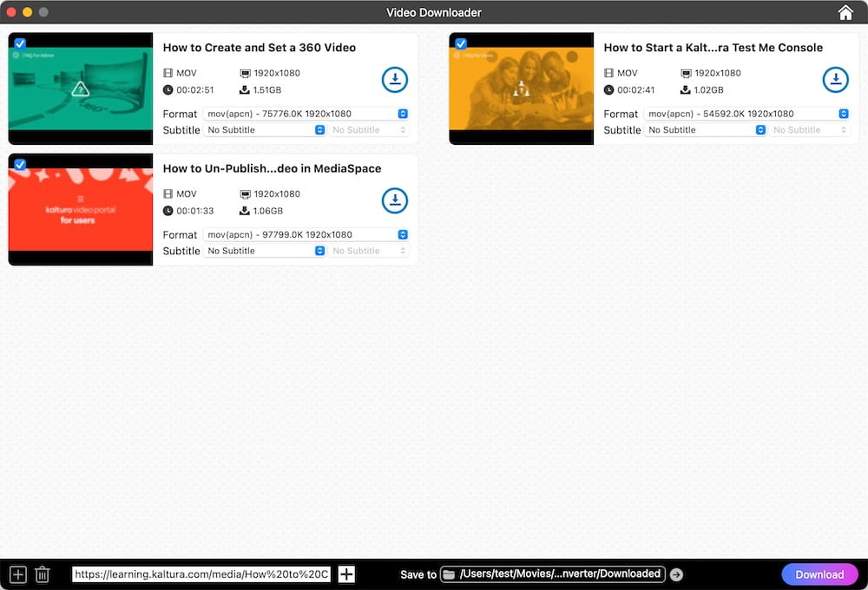Open the Home screen via the house icon
Viewport: 868px width, 590px height.
point(845,12)
